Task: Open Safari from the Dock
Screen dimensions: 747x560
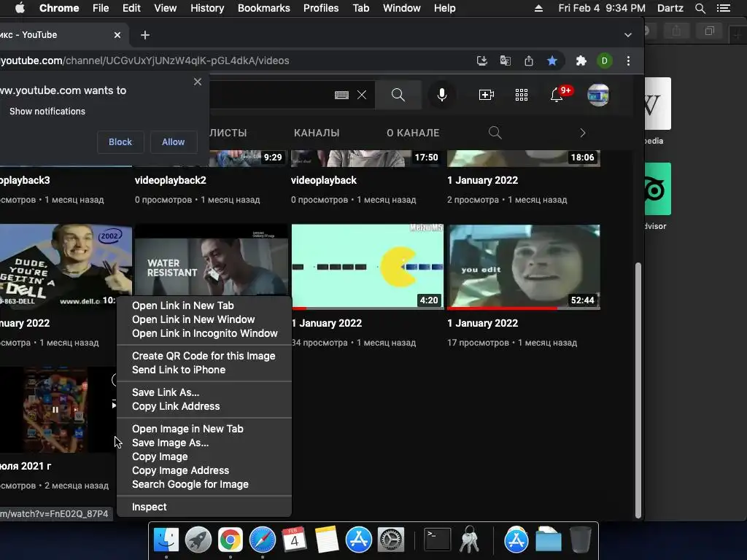Action: [x=263, y=540]
